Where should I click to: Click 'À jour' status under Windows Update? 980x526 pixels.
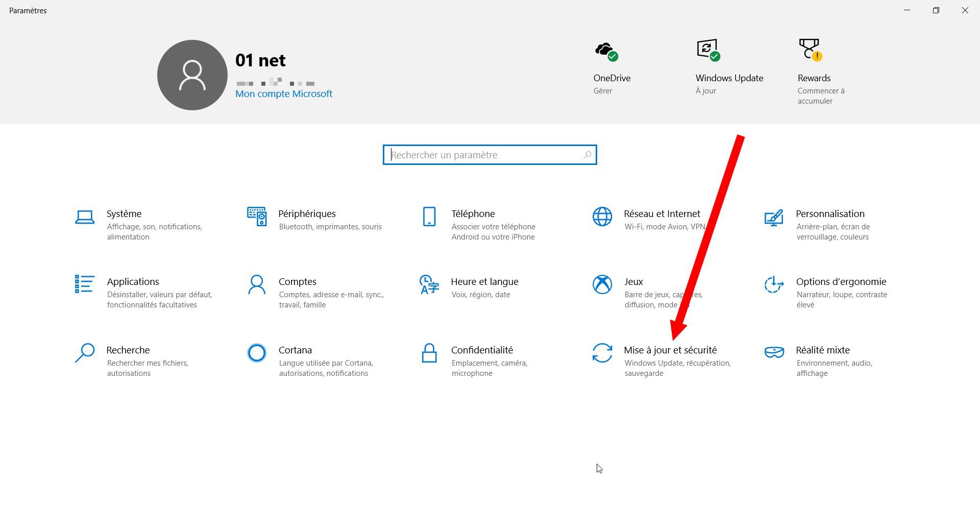tap(706, 91)
